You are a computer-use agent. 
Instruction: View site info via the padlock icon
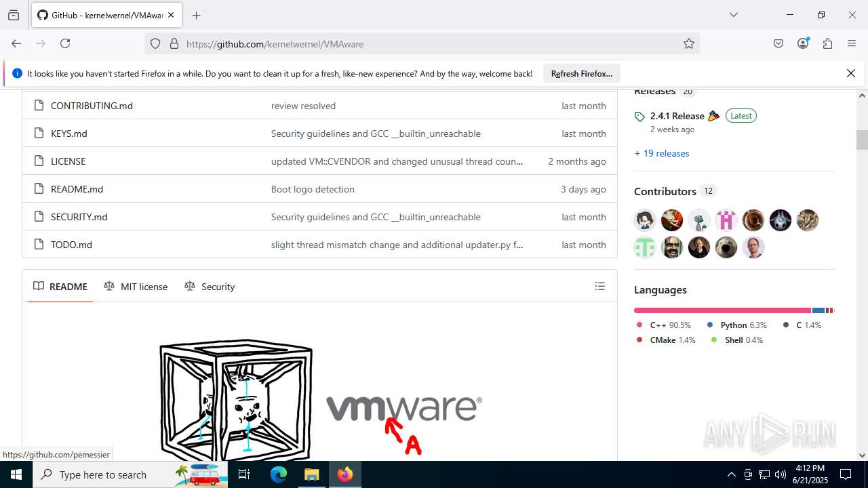pos(174,43)
